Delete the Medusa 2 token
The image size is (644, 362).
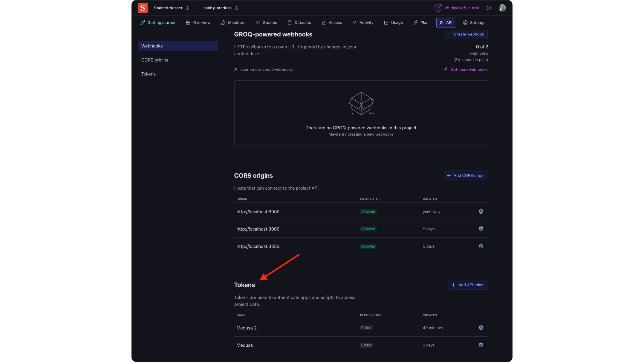481,328
